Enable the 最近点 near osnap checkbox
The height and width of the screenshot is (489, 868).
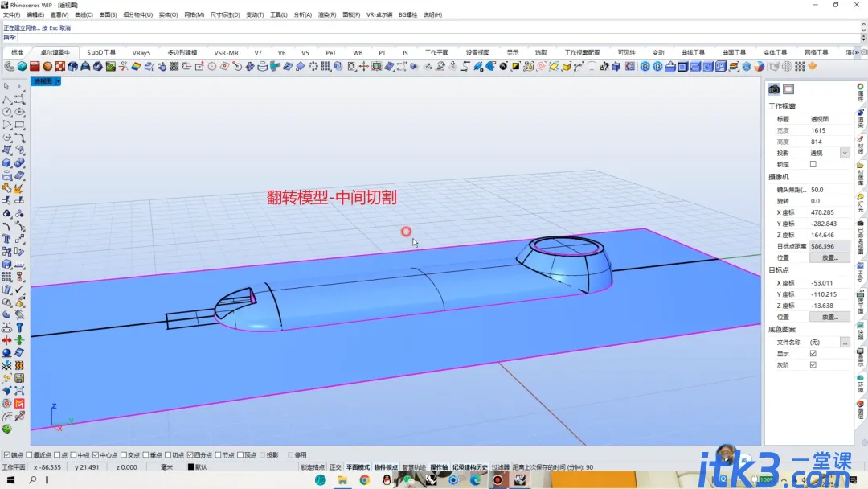pyautogui.click(x=30, y=454)
